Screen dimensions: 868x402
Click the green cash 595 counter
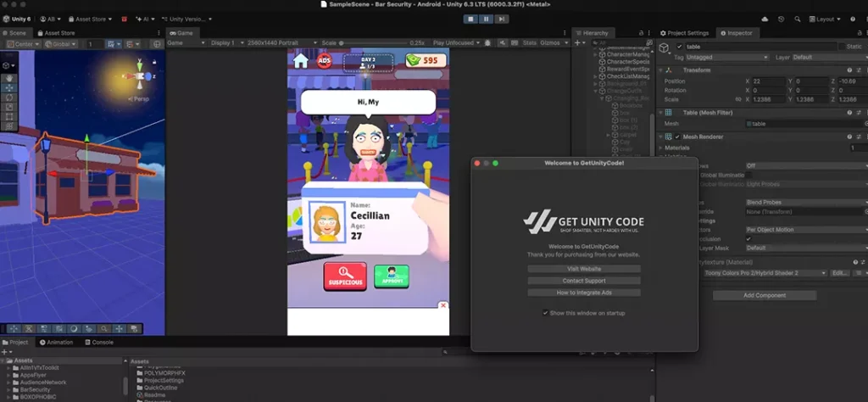[x=426, y=60]
